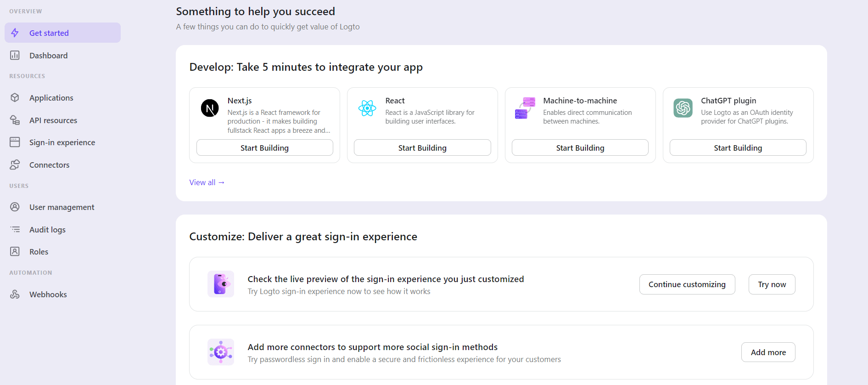The width and height of the screenshot is (868, 385).
Task: Start Building a Machine-to-machine app
Action: click(x=580, y=147)
